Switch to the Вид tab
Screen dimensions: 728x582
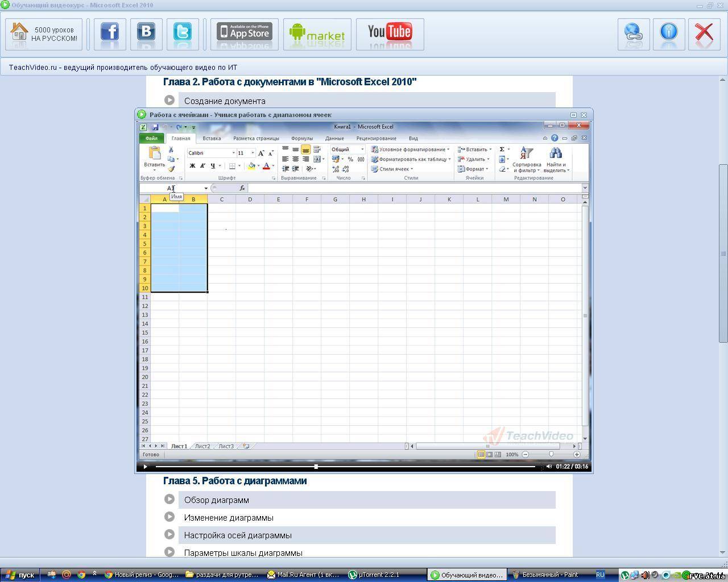tap(413, 138)
